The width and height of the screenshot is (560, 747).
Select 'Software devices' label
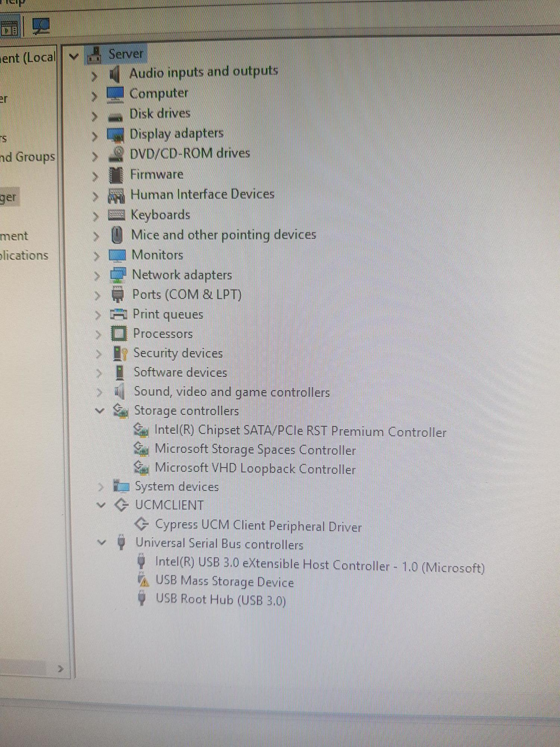click(x=180, y=372)
